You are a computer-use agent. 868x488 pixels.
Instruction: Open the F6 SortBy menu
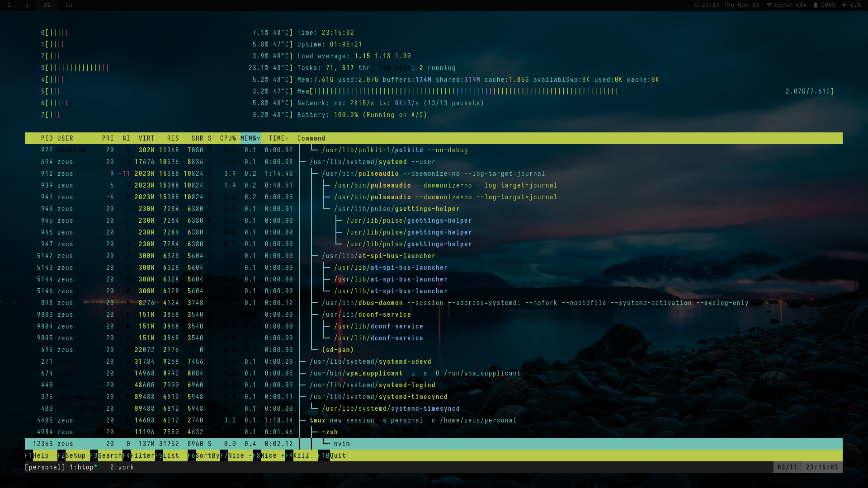click(203, 455)
